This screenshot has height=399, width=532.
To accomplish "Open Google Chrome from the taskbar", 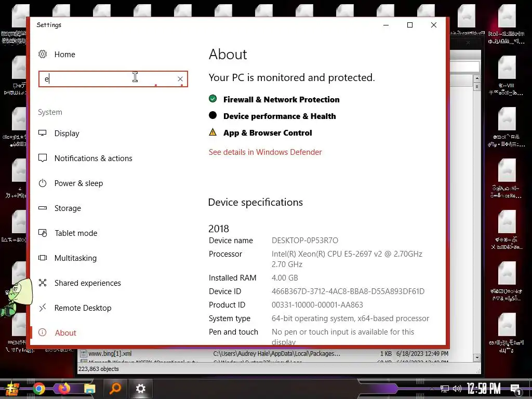I will [x=39, y=389].
